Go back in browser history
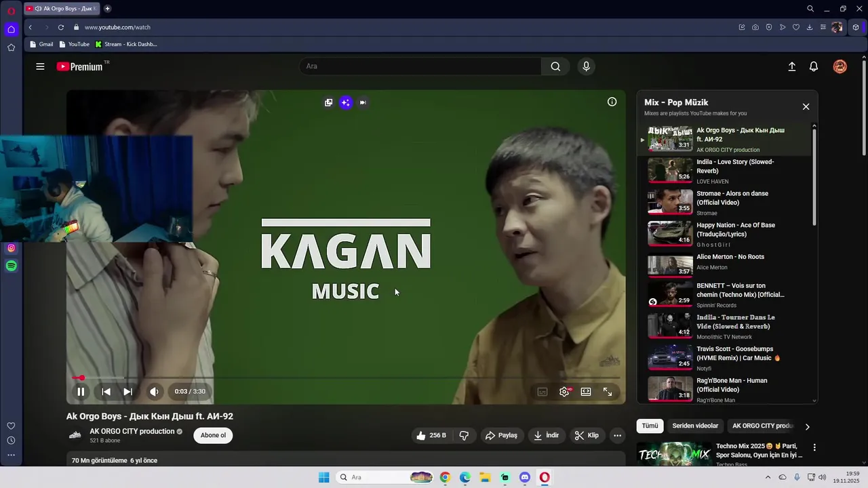The image size is (868, 488). [30, 27]
